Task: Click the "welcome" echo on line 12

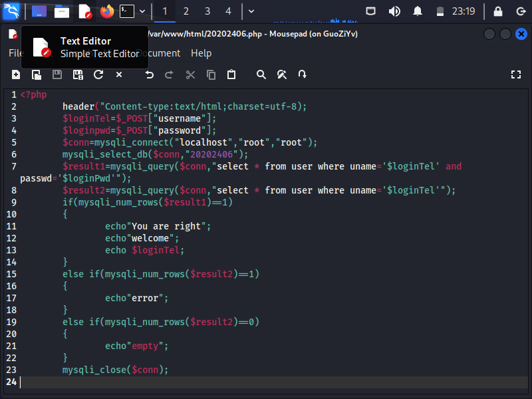Action: point(142,238)
